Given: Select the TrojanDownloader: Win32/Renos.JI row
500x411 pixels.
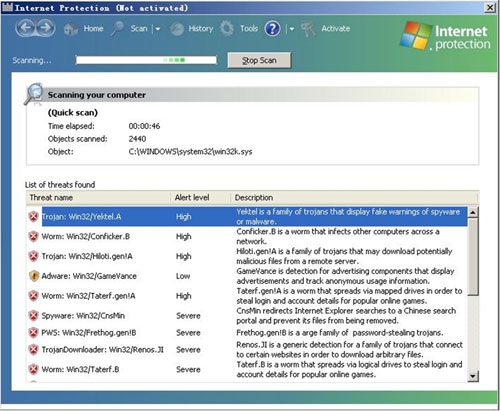Looking at the screenshot, I should tap(247, 349).
